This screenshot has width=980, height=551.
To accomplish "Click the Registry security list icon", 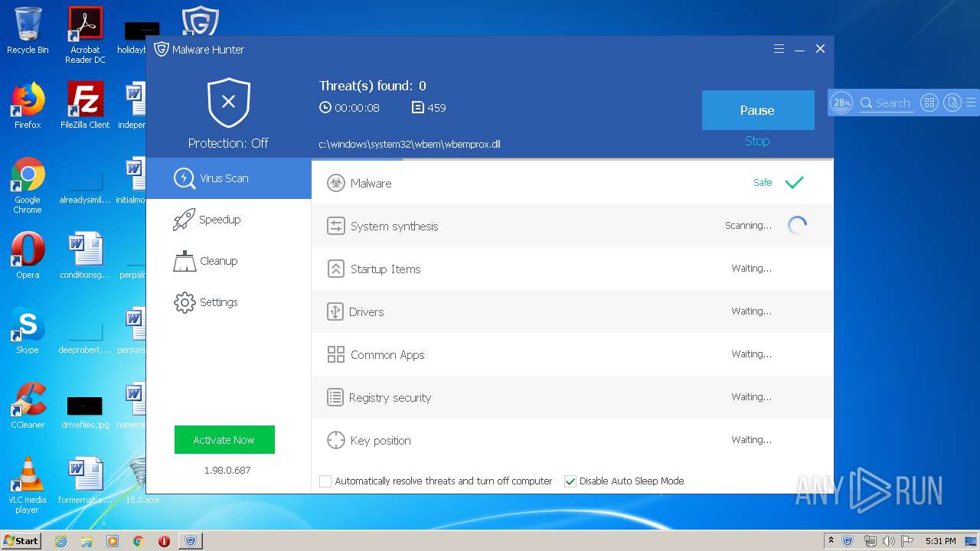I will [335, 397].
